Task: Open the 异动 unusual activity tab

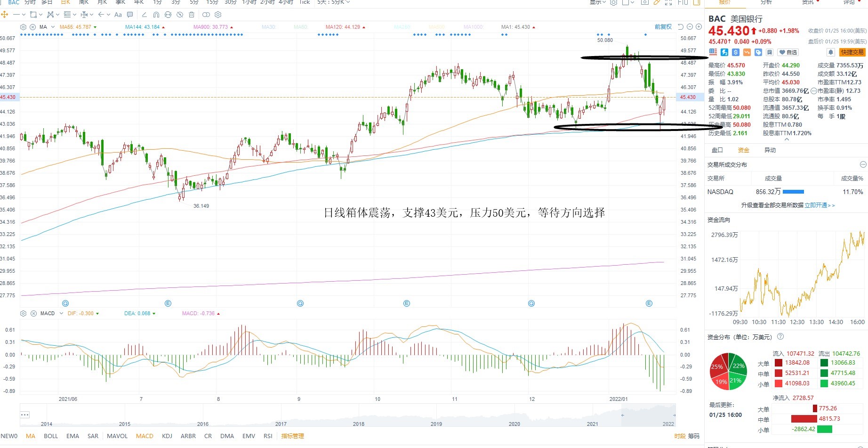Action: [x=770, y=150]
